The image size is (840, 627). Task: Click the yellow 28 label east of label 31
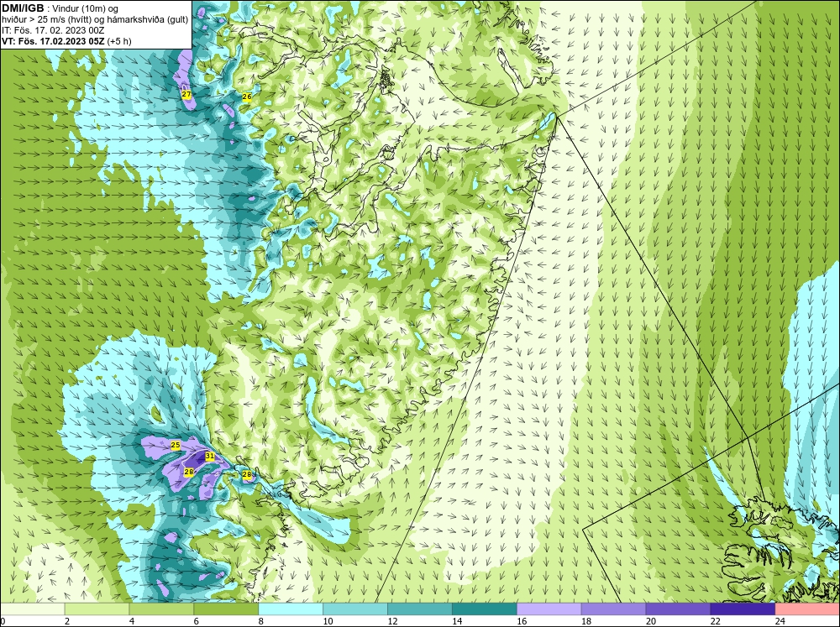tap(246, 474)
